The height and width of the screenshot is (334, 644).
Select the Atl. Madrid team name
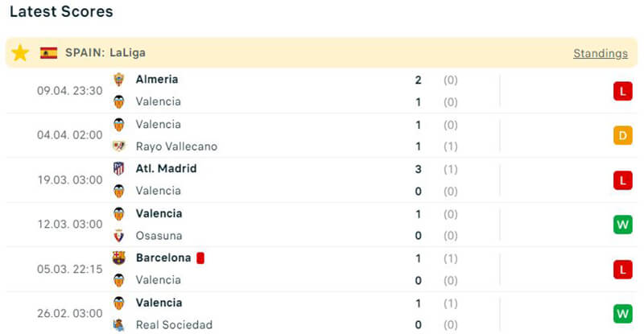[166, 169]
